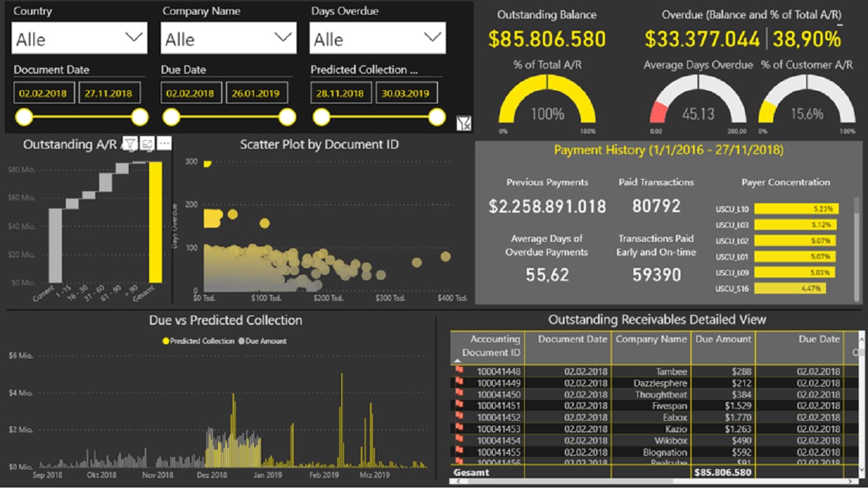The image size is (868, 488).
Task: Click the red flag icon for document 100041448
Action: (x=459, y=370)
